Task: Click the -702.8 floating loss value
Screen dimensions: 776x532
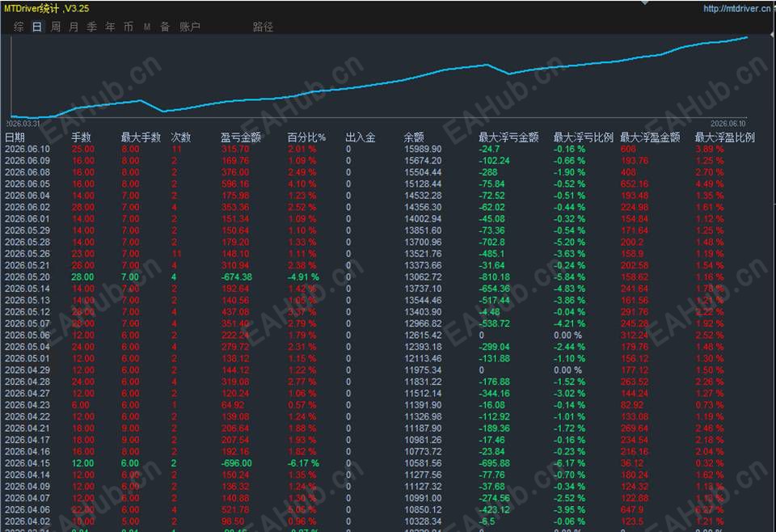Action: 492,242
